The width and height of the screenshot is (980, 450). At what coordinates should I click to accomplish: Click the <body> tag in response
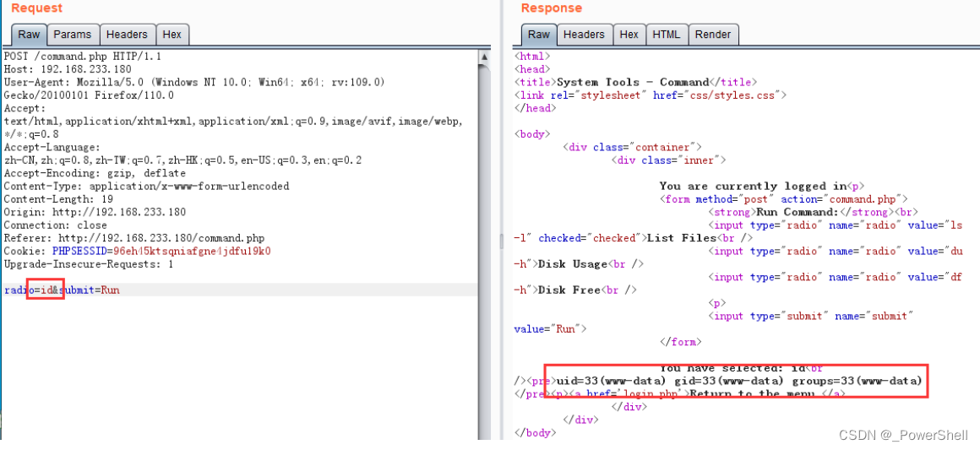(x=532, y=133)
